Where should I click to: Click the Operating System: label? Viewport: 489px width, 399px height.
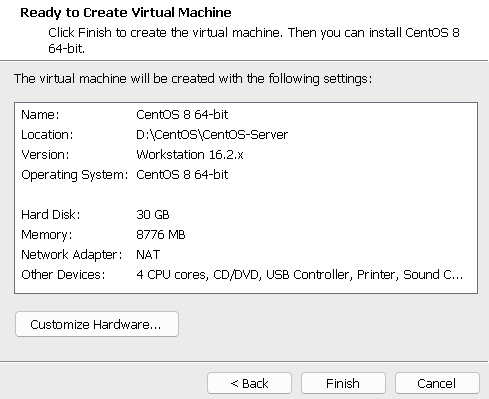coord(75,175)
